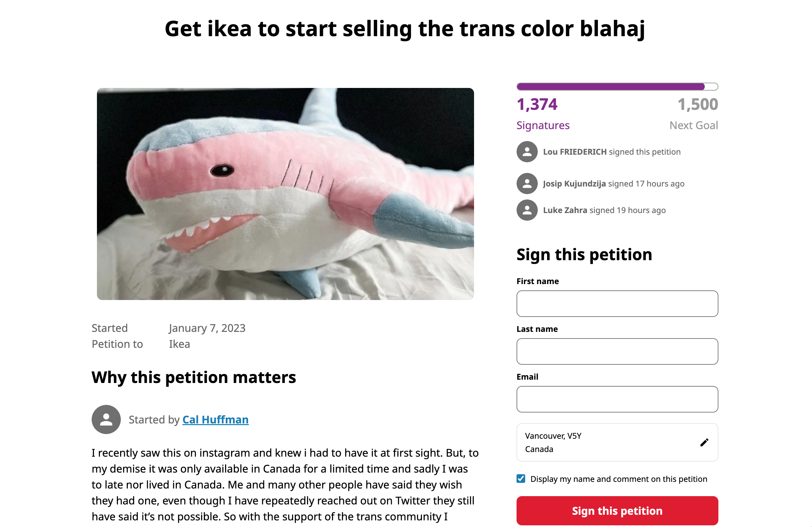The height and width of the screenshot is (527, 812).
Task: Click the pink blahaj shark photo
Action: coord(285,194)
